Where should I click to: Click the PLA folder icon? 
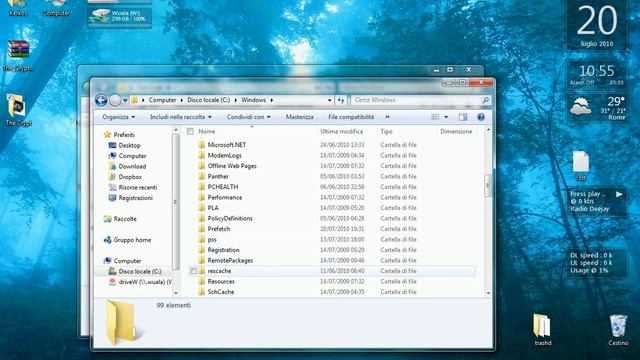(201, 208)
